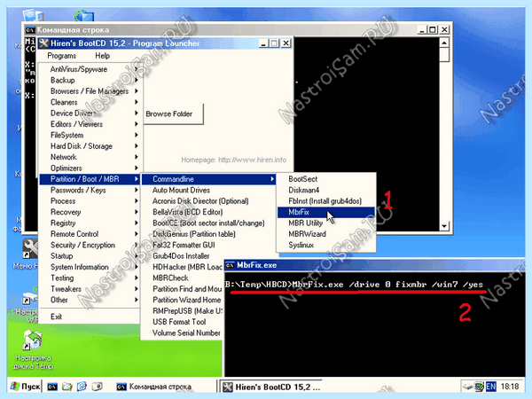The width and height of the screenshot is (532, 399).
Task: Run FbInst (Install grub4dos)
Action: click(326, 201)
